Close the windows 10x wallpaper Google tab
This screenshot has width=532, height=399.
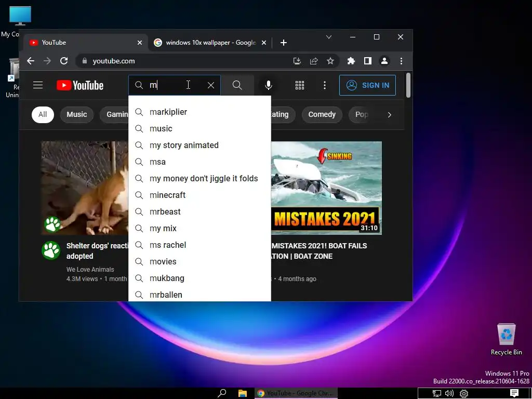coord(264,43)
